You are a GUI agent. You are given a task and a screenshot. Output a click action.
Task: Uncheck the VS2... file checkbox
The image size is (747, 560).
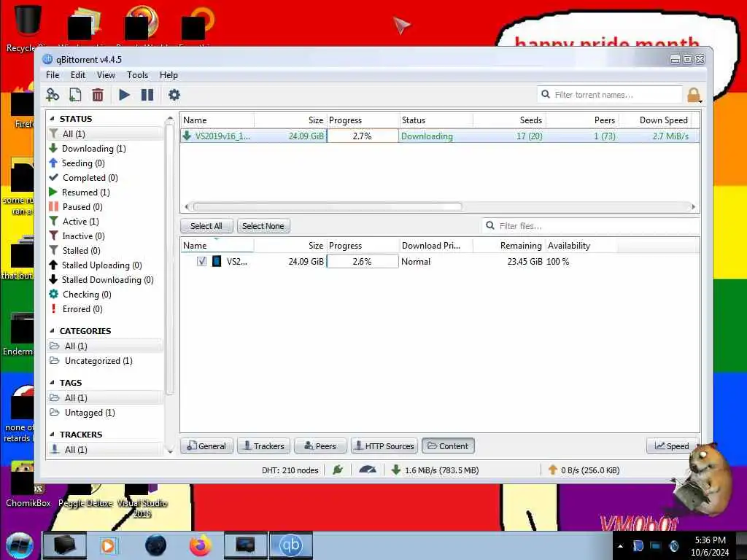point(201,262)
